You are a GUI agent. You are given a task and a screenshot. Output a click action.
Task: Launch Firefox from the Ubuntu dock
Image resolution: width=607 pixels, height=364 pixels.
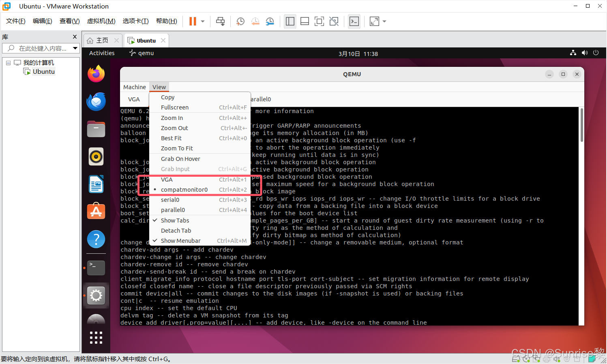[96, 74]
